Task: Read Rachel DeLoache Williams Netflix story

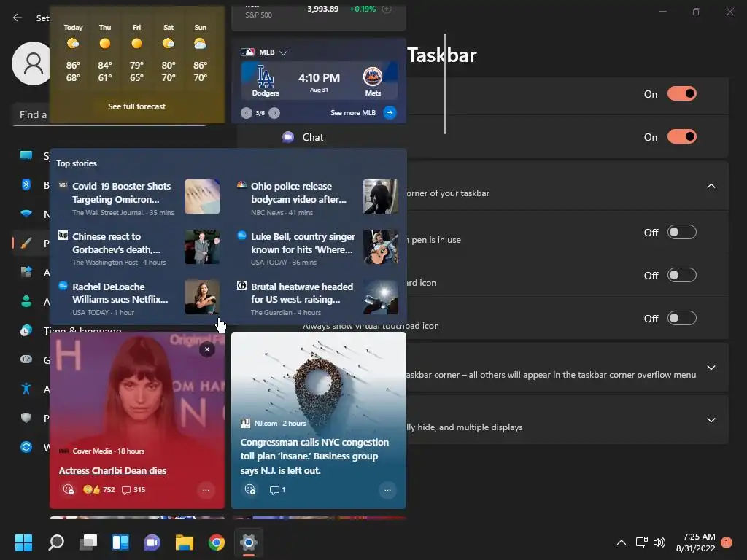Action: pyautogui.click(x=120, y=293)
